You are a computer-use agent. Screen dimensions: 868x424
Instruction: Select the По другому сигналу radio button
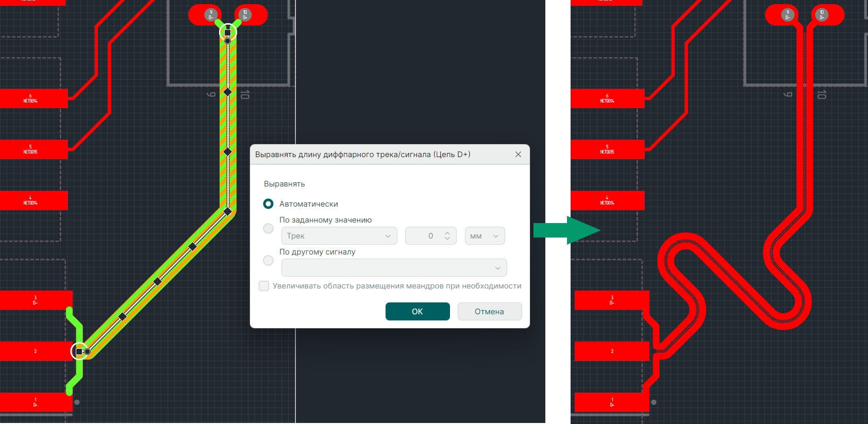pyautogui.click(x=268, y=261)
